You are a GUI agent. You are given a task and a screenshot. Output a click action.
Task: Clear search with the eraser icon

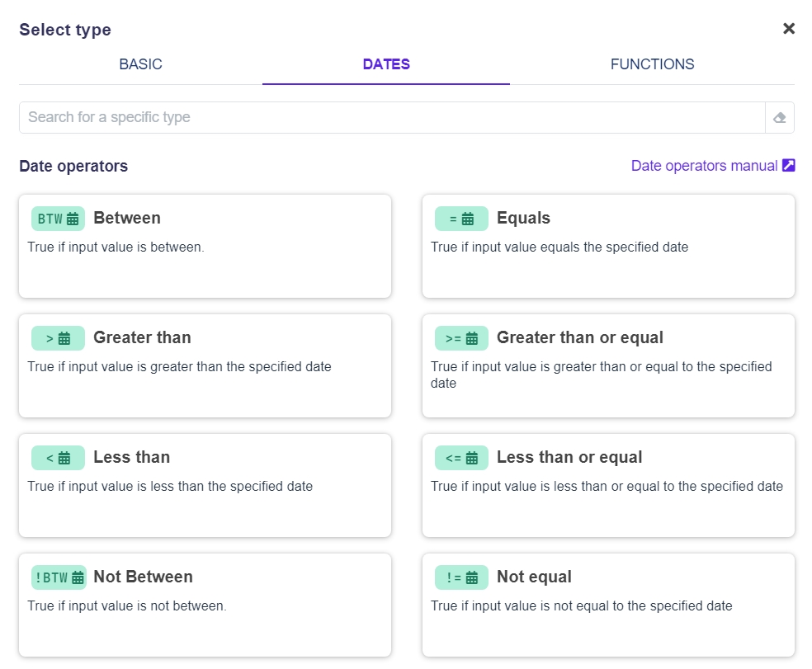[779, 118]
